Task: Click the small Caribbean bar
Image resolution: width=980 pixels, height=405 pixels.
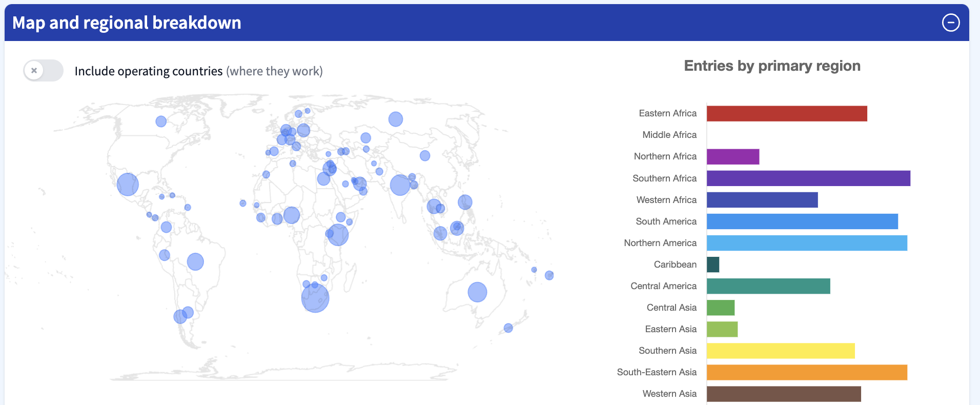Action: pos(712,265)
